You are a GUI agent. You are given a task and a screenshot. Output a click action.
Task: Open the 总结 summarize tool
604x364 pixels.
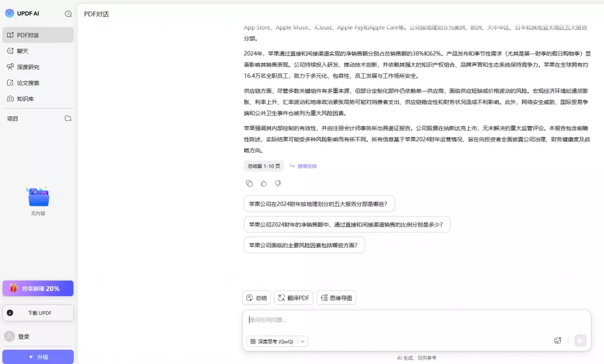[x=257, y=297]
